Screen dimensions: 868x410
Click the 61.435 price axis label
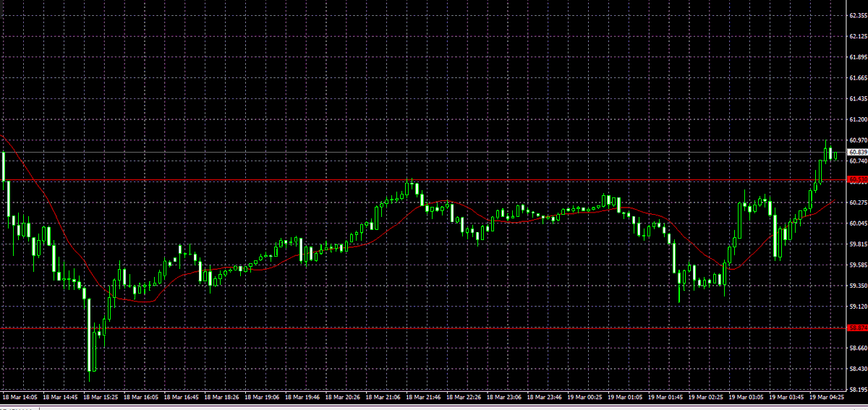(x=858, y=98)
